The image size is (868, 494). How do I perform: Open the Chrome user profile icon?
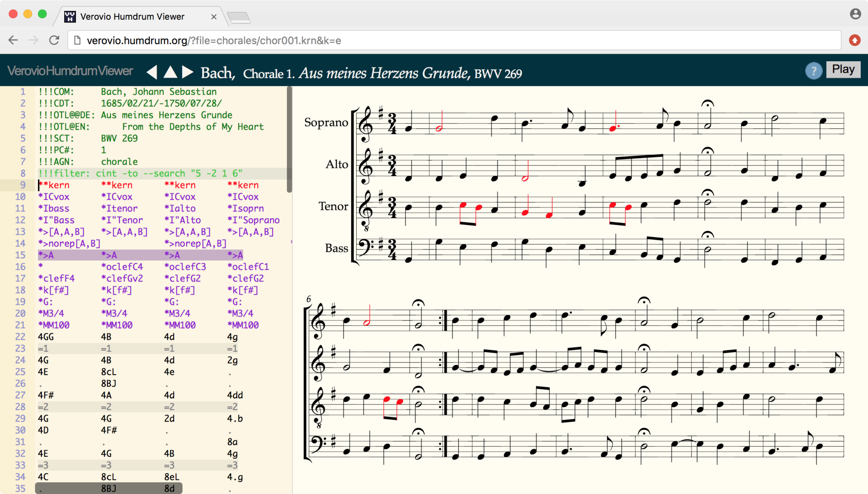pos(855,14)
